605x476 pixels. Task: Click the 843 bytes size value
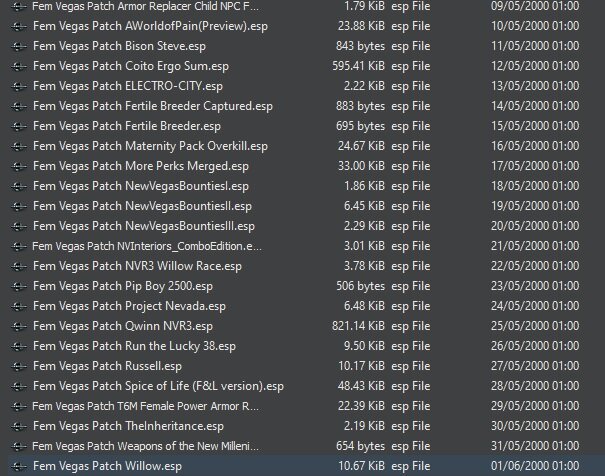pos(360,46)
